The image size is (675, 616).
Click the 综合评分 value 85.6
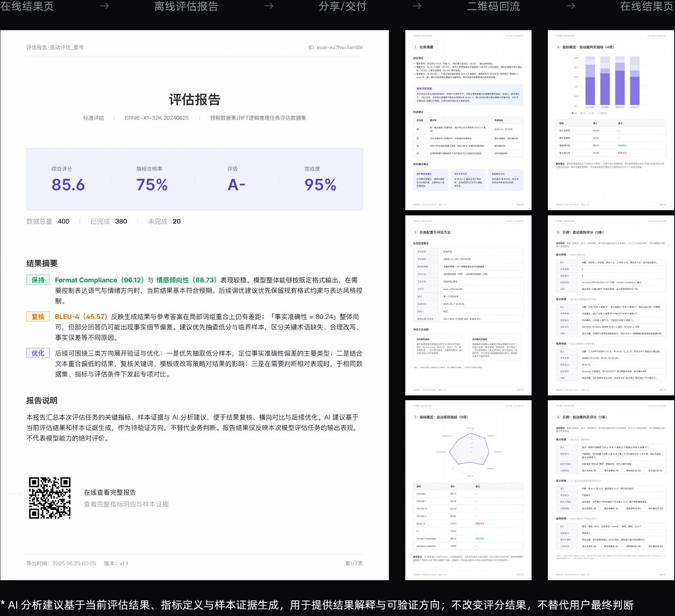(68, 185)
